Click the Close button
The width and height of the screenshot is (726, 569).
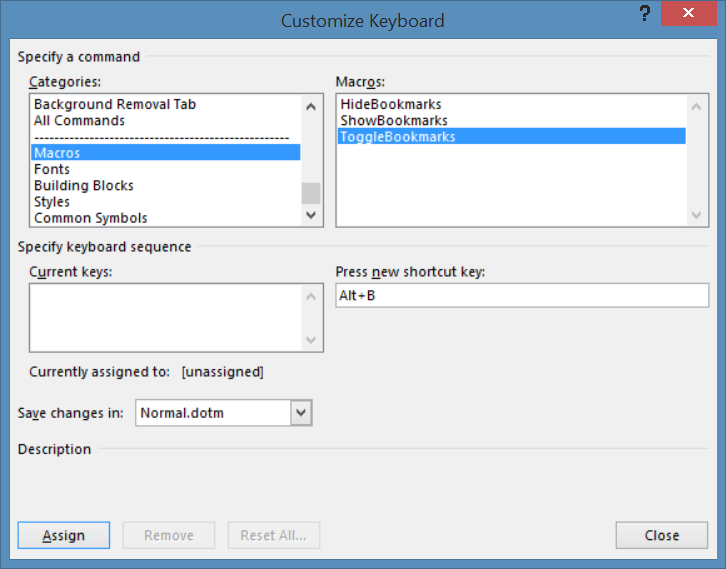(x=661, y=535)
